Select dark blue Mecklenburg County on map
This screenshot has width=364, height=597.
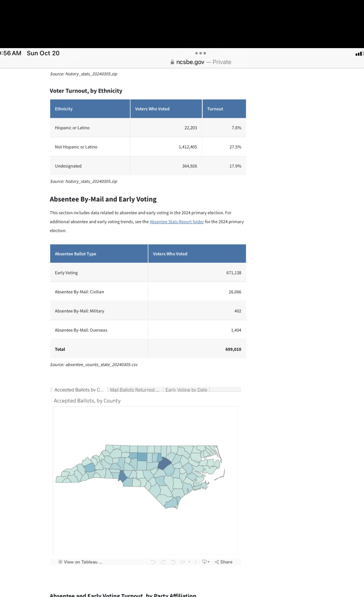point(123,476)
